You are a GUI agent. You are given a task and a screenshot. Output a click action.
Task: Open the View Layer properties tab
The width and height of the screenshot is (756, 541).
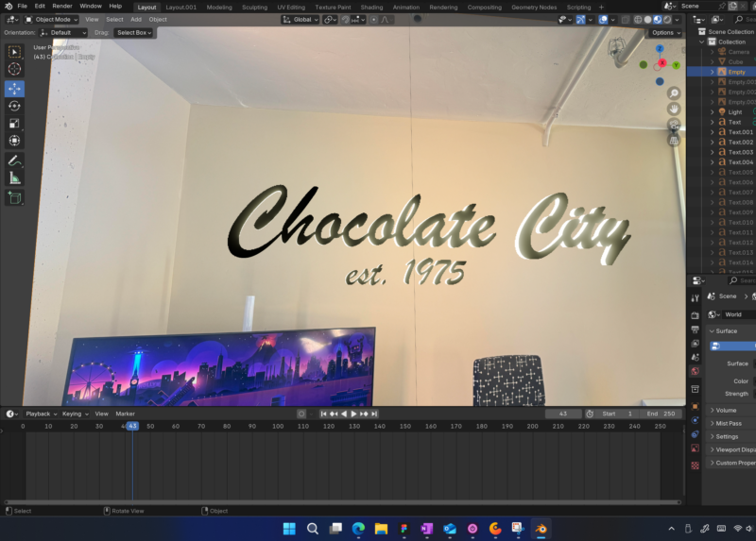point(695,344)
